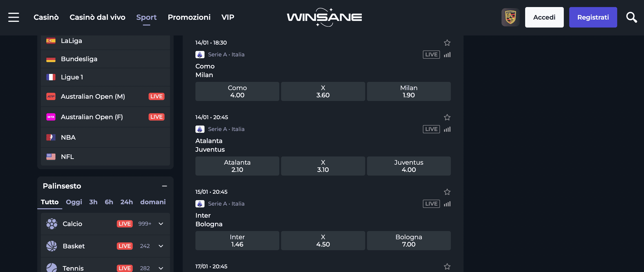
Task: Click the search magnifier icon
Action: coord(632,17)
